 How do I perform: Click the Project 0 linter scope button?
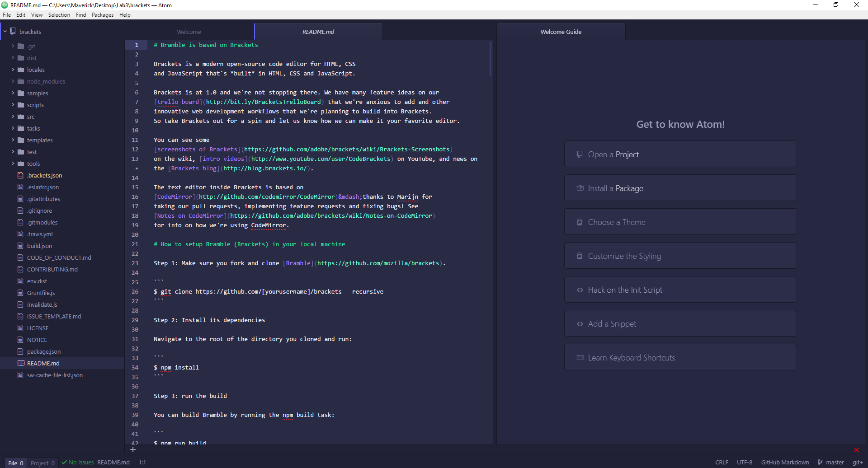tap(42, 463)
